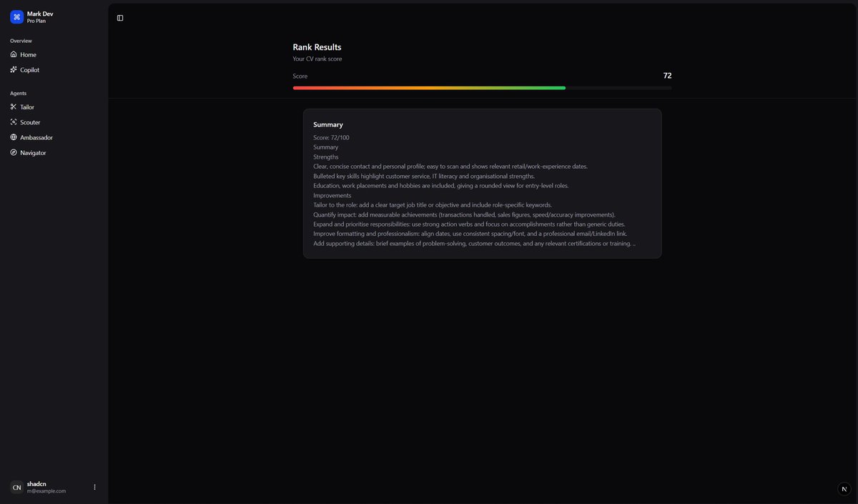Click the CN avatar in the footer
858x504 pixels.
[x=16, y=487]
